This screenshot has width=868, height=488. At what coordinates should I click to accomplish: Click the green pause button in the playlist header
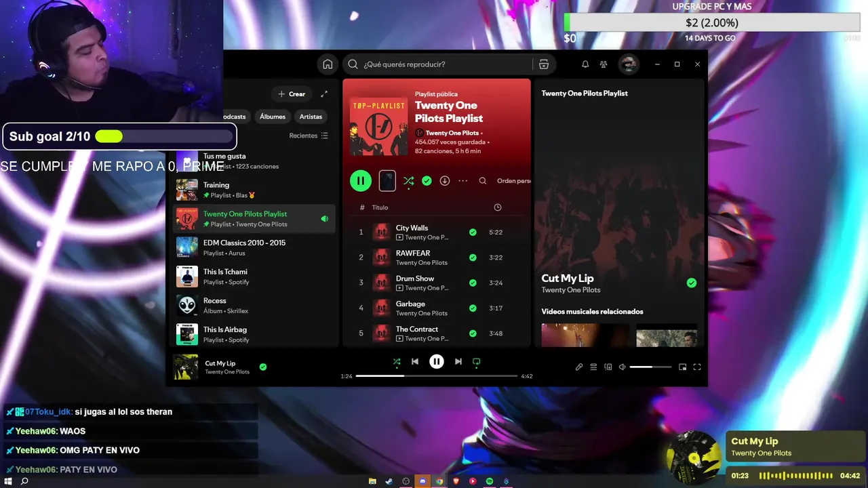(x=361, y=181)
